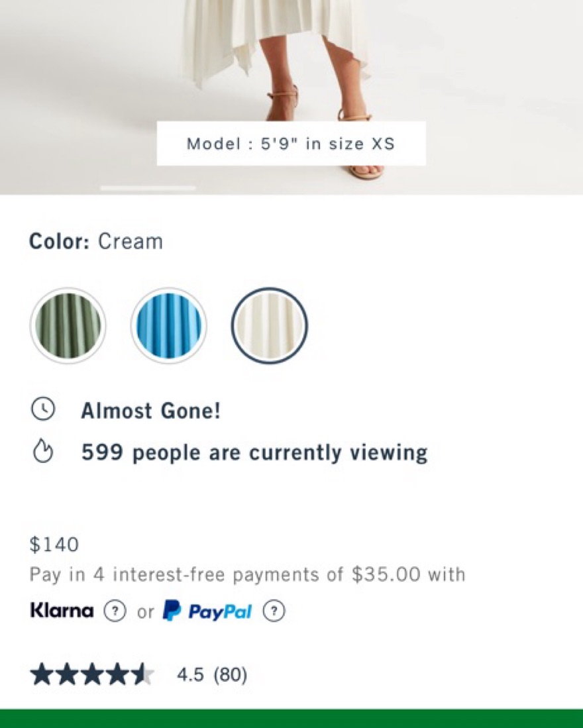The width and height of the screenshot is (583, 728).
Task: Click the "599 people are currently viewing" text
Action: tap(254, 453)
